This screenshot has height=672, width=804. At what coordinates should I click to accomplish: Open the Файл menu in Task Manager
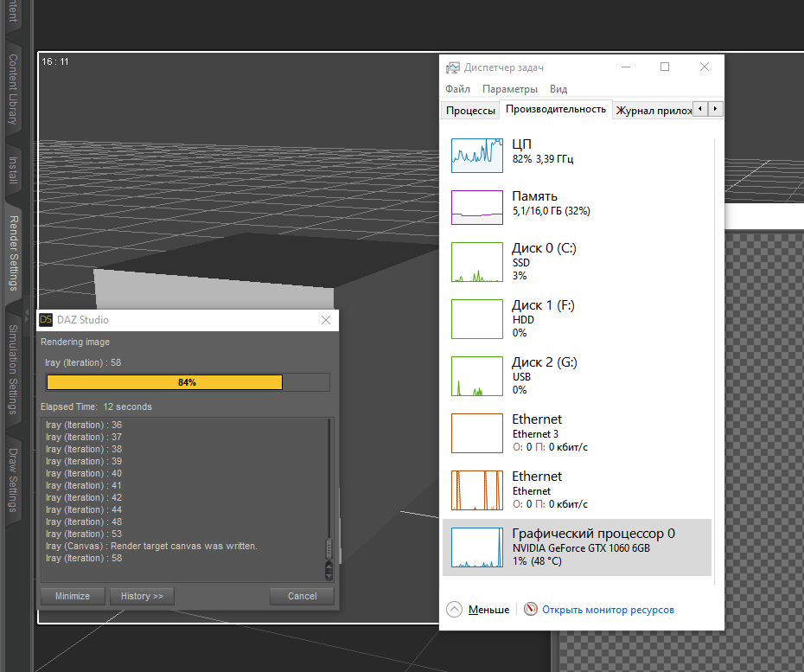click(457, 89)
